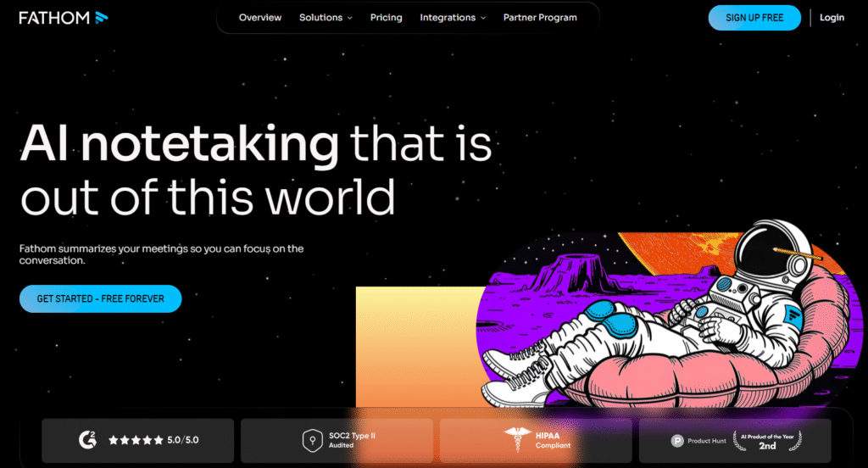The height and width of the screenshot is (468, 868).
Task: Click the Product Hunt label
Action: pos(706,441)
